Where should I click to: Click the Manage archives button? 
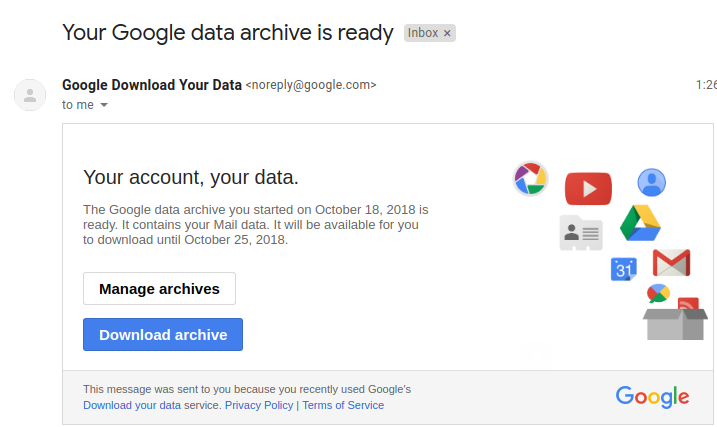[x=159, y=289]
